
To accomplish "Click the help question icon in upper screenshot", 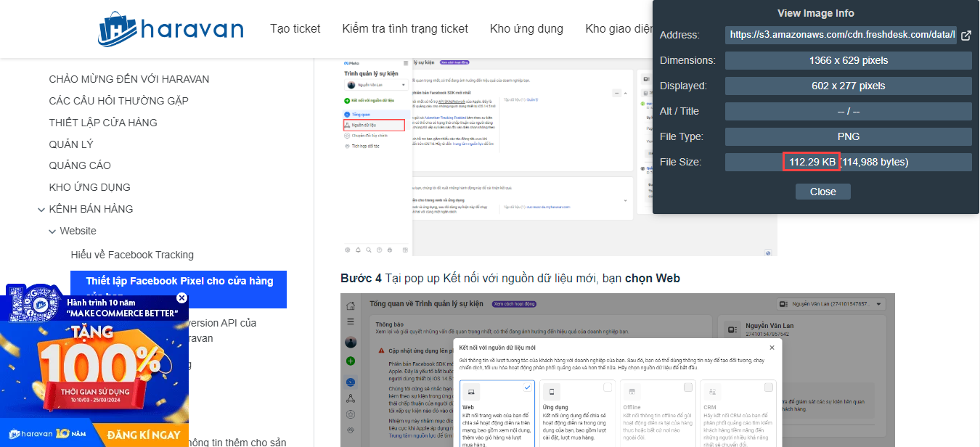I will [x=380, y=250].
